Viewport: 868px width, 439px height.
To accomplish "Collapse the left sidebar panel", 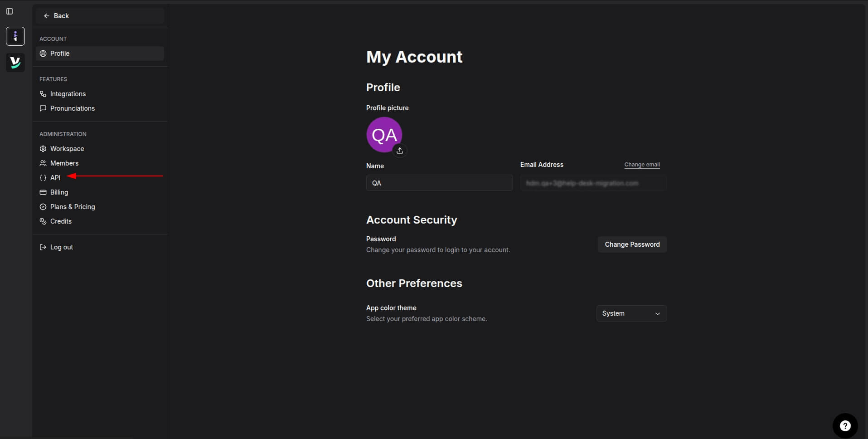I will pos(10,11).
